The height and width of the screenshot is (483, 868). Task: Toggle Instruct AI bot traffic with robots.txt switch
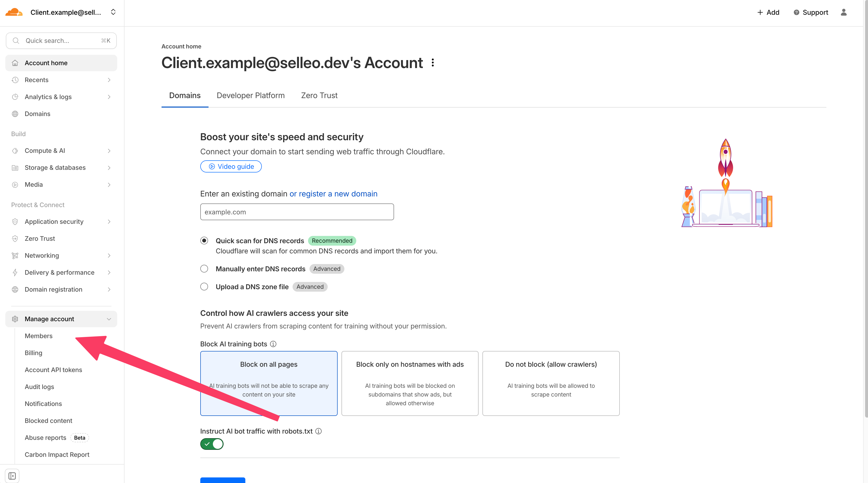[212, 444]
